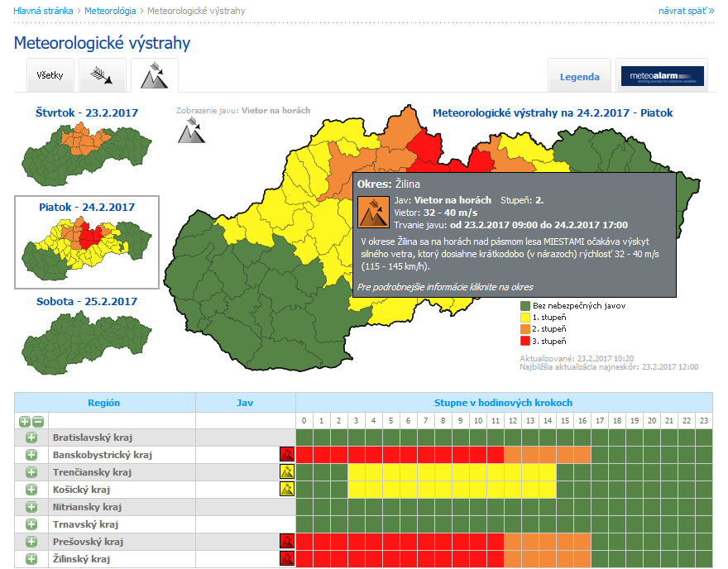Select the wind in mountains tab icon
728x569 pixels.
point(155,76)
